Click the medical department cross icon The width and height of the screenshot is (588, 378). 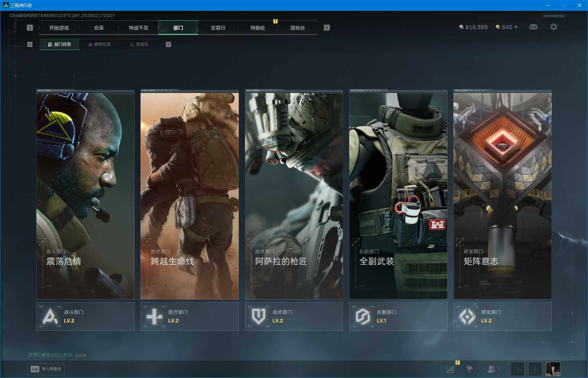tap(154, 317)
